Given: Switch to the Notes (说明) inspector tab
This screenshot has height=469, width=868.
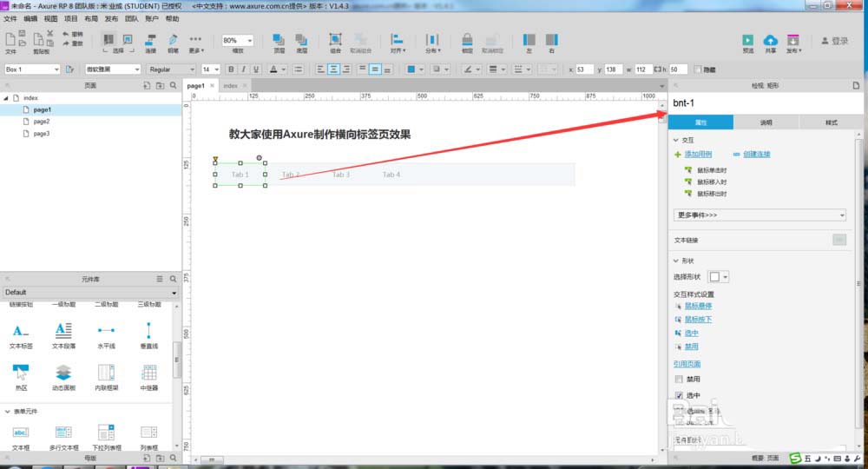Looking at the screenshot, I should tap(766, 122).
